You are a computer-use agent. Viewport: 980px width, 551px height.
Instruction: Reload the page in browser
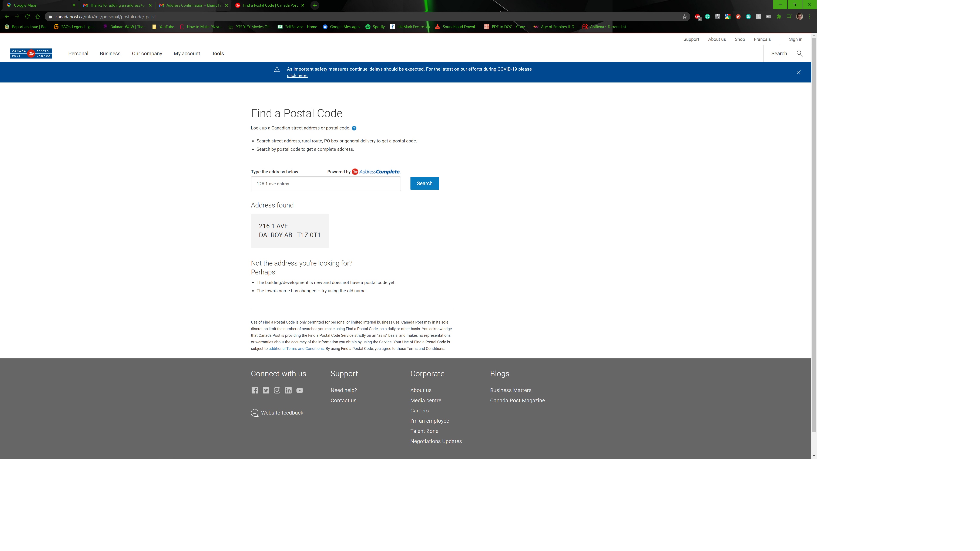[x=27, y=17]
